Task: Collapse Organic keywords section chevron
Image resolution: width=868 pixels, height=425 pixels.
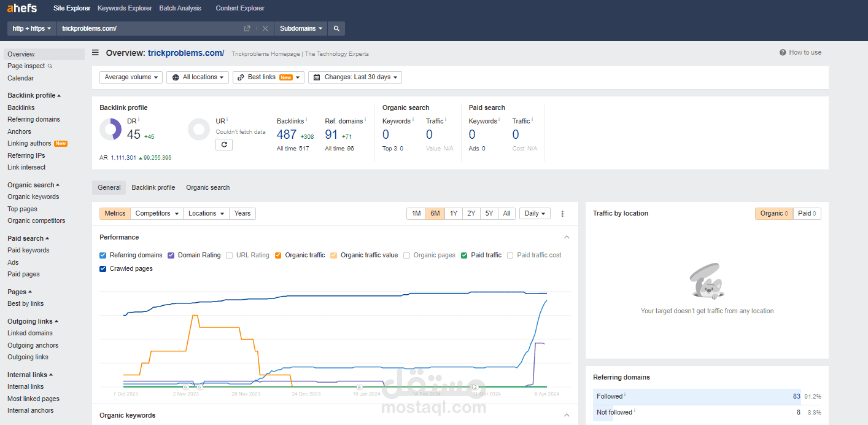Action: click(567, 415)
